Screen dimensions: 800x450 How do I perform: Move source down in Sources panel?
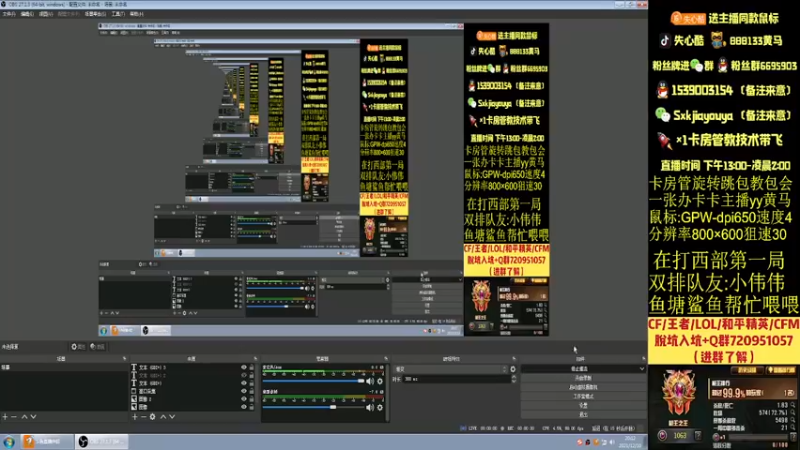tap(172, 417)
